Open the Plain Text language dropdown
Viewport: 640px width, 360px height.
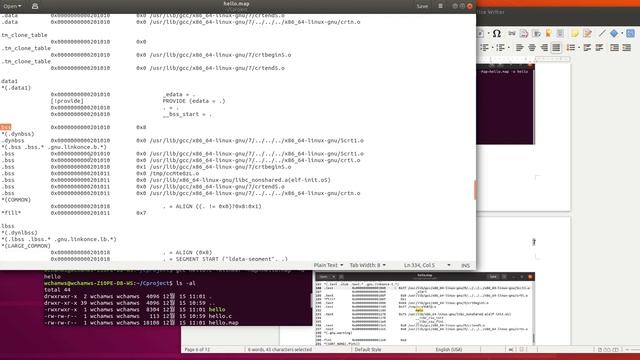click(x=328, y=265)
